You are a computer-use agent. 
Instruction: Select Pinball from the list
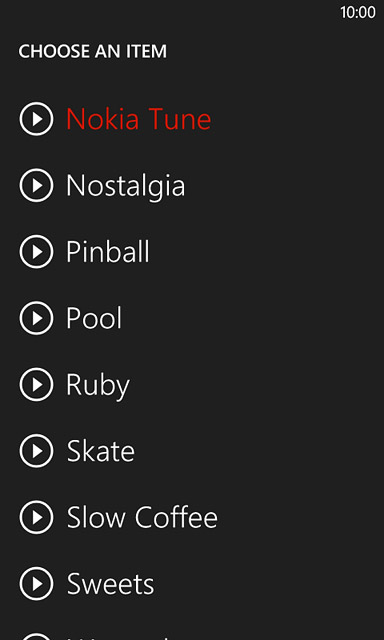[108, 251]
